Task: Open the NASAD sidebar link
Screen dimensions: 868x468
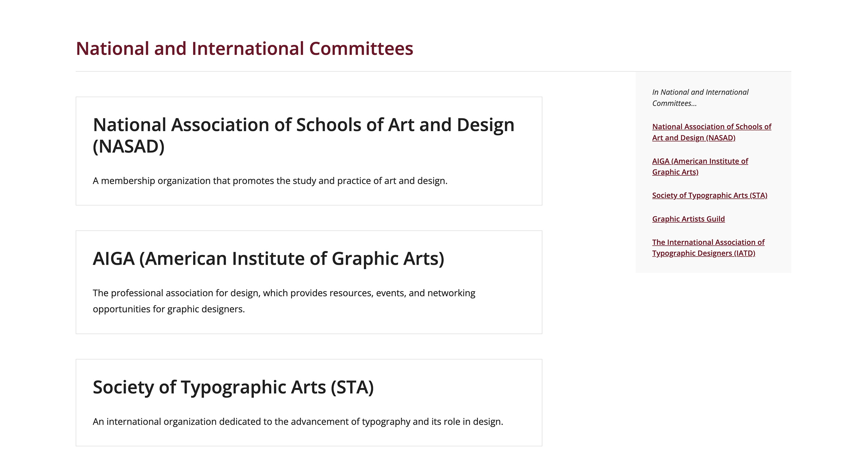Action: click(711, 127)
